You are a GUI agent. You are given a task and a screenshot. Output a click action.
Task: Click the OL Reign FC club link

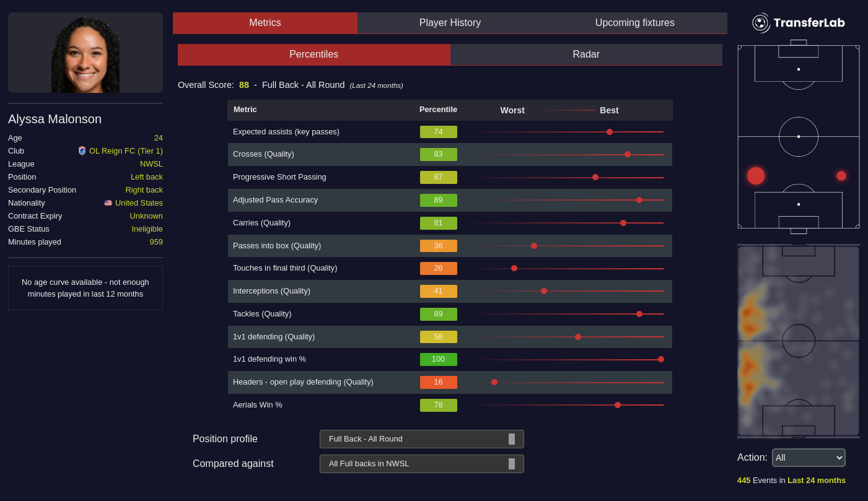pyautogui.click(x=126, y=150)
